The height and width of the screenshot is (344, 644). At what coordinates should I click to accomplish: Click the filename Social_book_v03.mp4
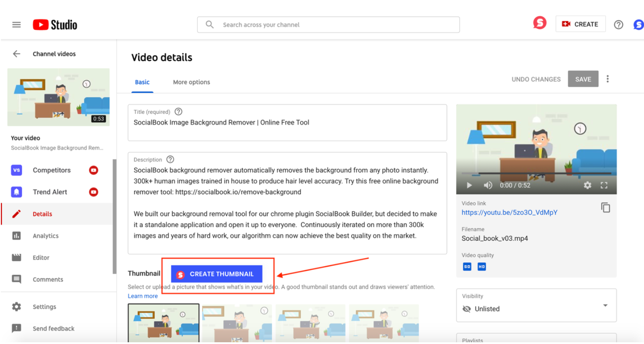point(495,239)
